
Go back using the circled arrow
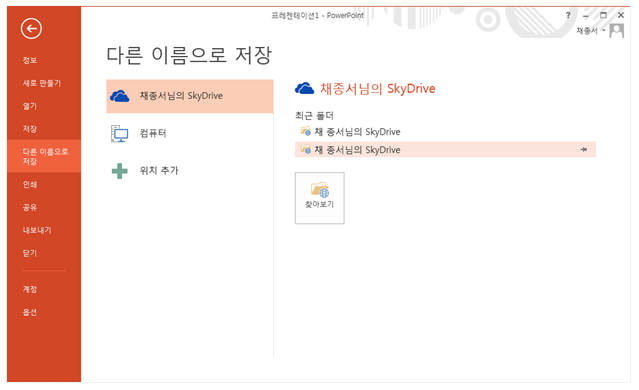point(31,29)
